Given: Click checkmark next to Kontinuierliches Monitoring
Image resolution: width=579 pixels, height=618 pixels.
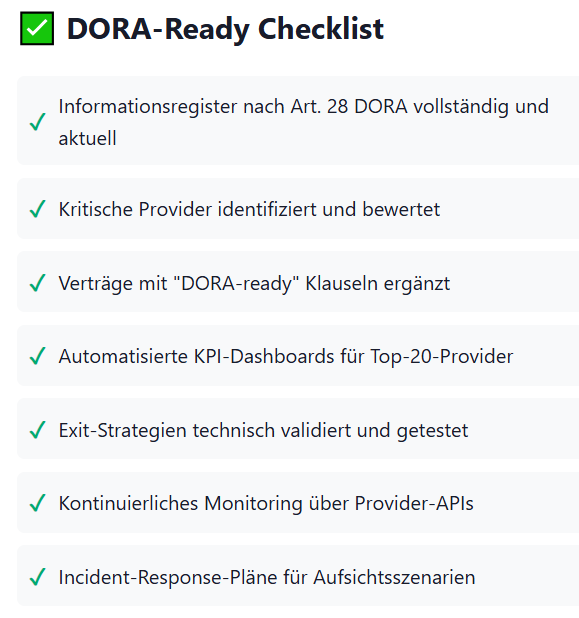Looking at the screenshot, I should coord(37,503).
